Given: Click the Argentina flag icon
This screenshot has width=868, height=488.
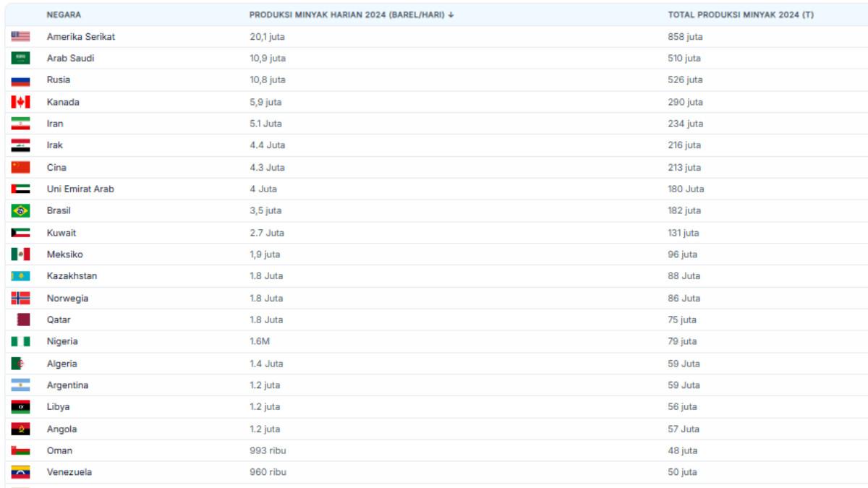Looking at the screenshot, I should (20, 385).
